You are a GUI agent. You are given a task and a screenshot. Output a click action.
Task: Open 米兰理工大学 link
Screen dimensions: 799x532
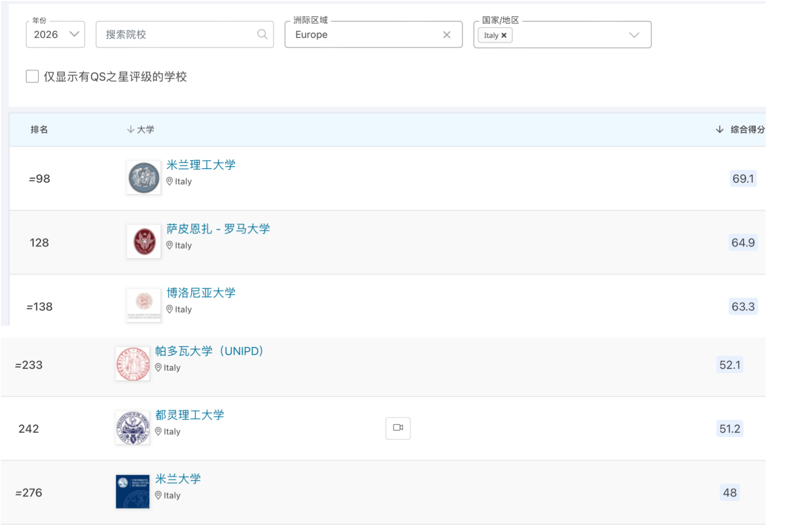[x=201, y=165]
